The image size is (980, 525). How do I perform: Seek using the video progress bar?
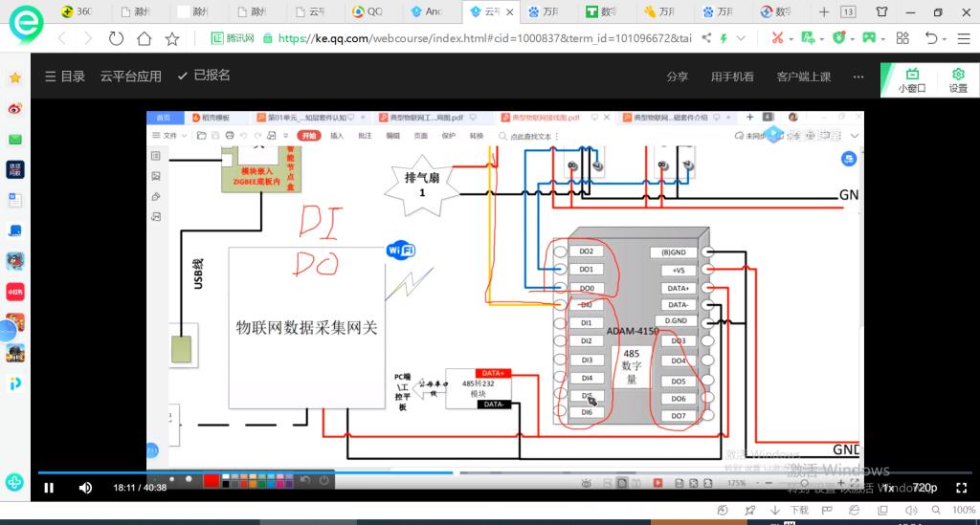(x=479, y=472)
